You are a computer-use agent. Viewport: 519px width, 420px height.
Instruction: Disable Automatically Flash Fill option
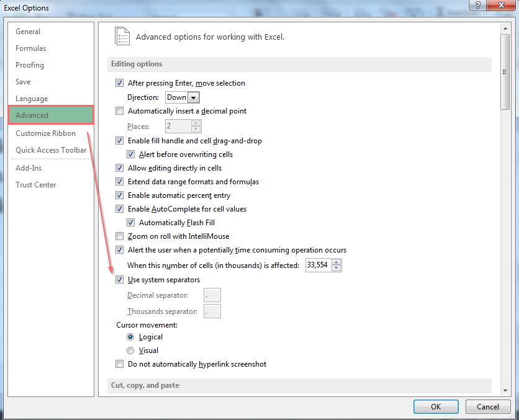point(131,223)
